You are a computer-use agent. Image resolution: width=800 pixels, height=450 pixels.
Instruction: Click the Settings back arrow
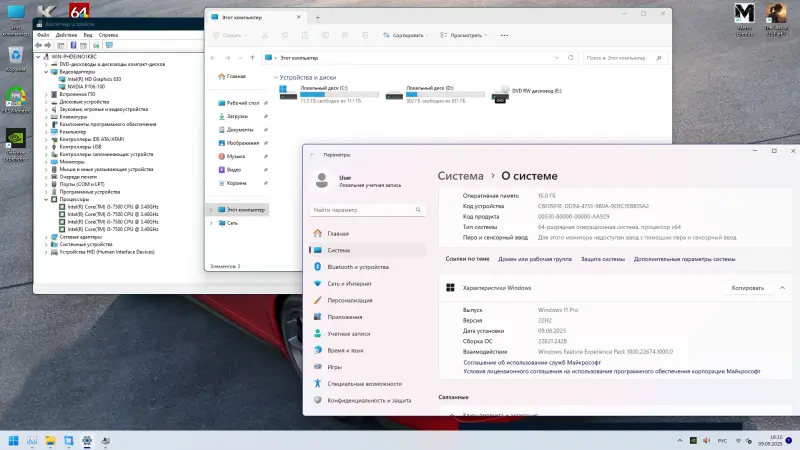(x=313, y=155)
